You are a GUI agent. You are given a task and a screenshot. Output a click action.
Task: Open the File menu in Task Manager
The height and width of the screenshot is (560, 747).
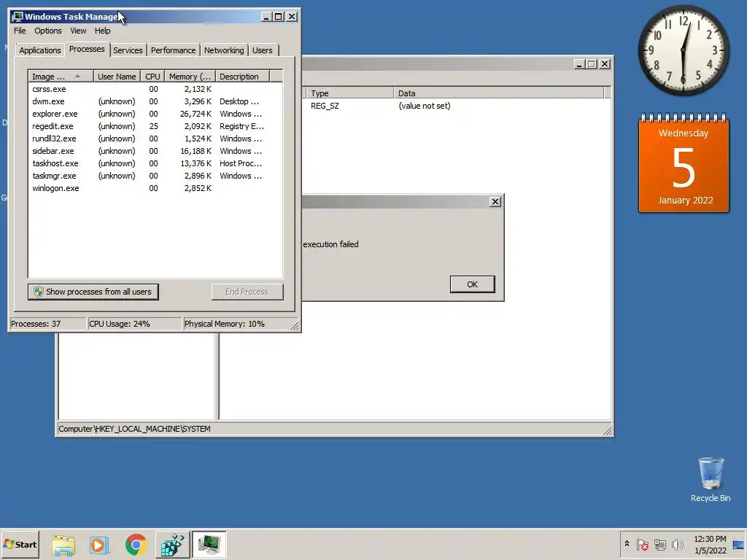point(20,31)
